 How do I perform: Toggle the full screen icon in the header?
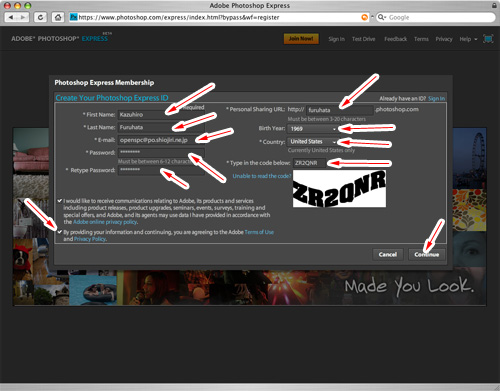(x=488, y=39)
